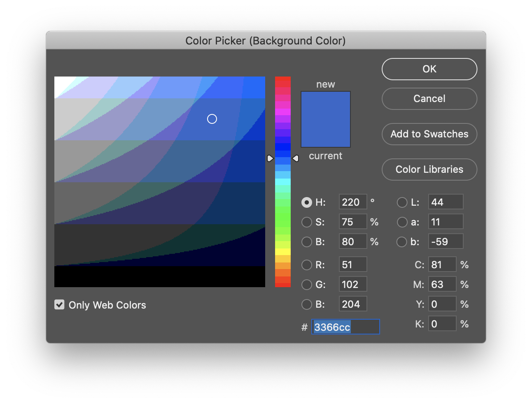Select the L (Lightness) radio button
The image size is (532, 404).
402,202
